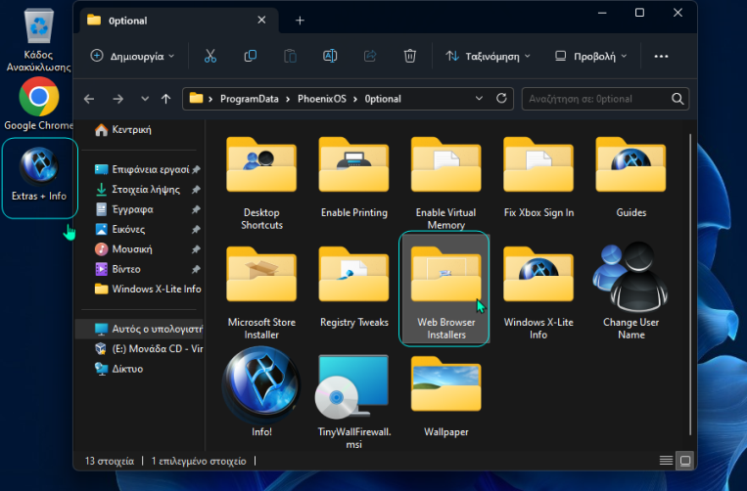Select the Google Chrome desktop icon
The height and width of the screenshot is (491, 747).
point(39,104)
